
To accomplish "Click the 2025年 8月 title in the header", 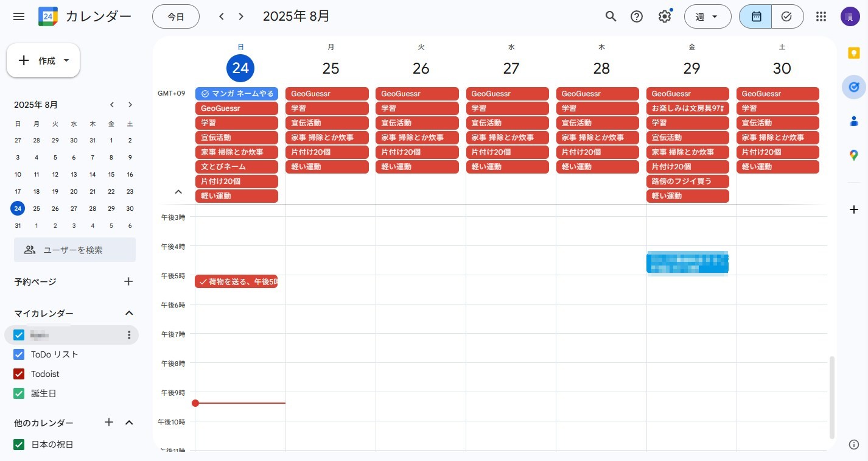I will 296,16.
